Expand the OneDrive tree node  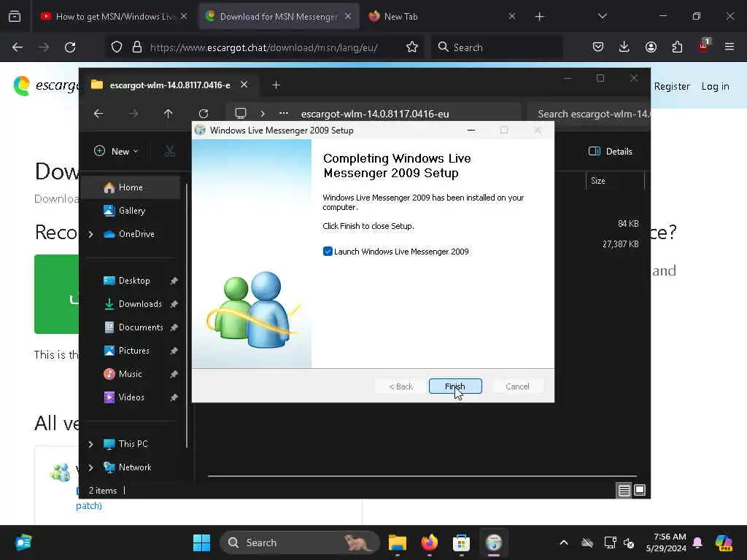(91, 234)
